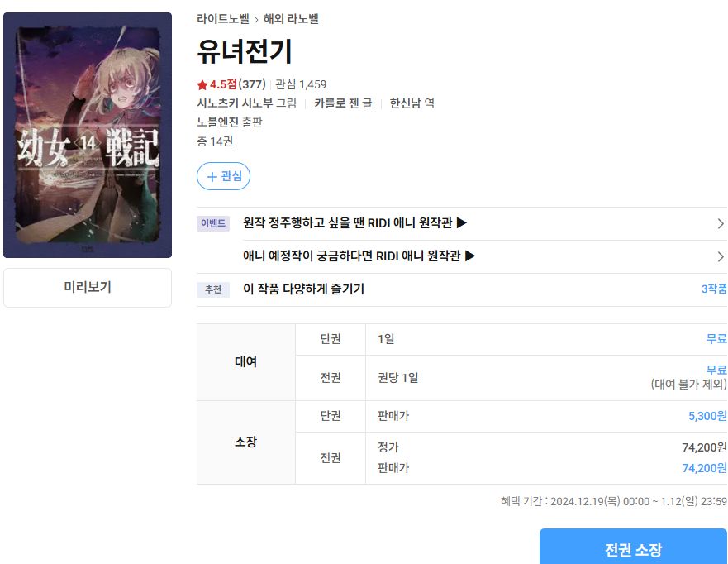The width and height of the screenshot is (728, 564).
Task: Open the 라이트노벨 breadcrumb link
Action: 223,19
